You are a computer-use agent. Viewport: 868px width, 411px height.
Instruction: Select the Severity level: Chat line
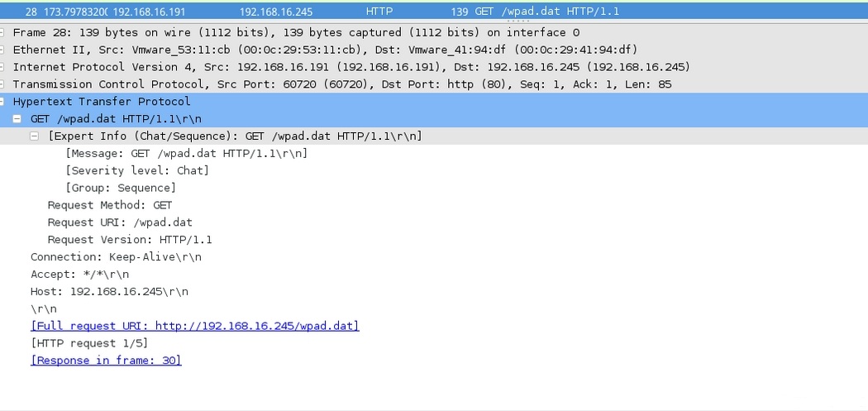(x=136, y=170)
